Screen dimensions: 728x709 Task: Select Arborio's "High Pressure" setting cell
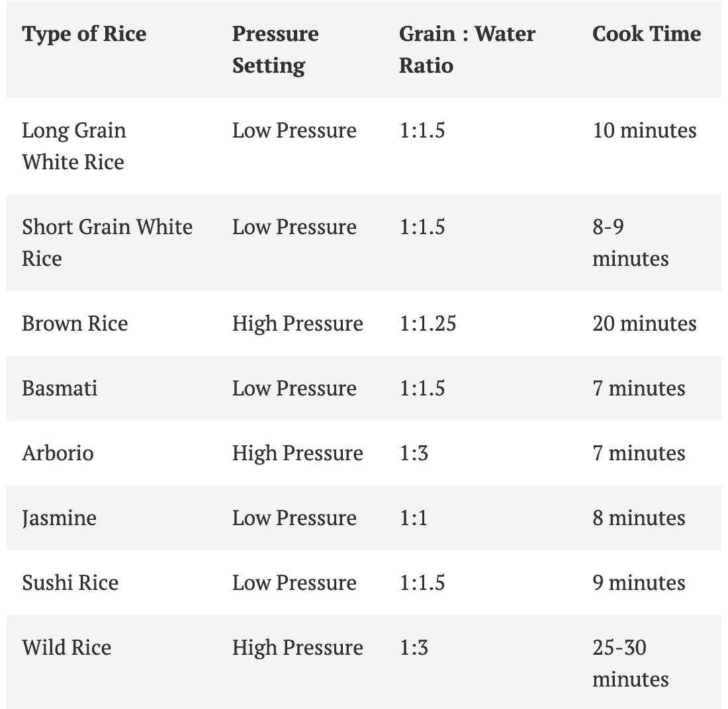297,453
